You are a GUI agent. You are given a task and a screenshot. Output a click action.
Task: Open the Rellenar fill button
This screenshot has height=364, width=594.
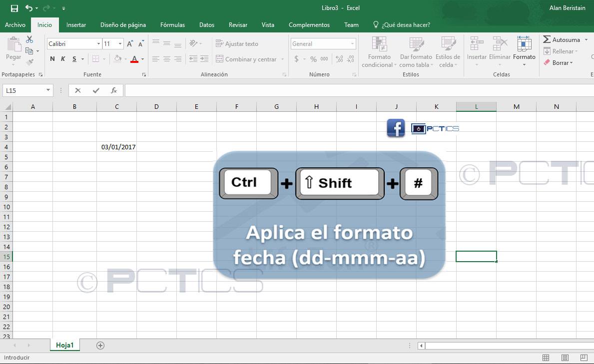561,51
